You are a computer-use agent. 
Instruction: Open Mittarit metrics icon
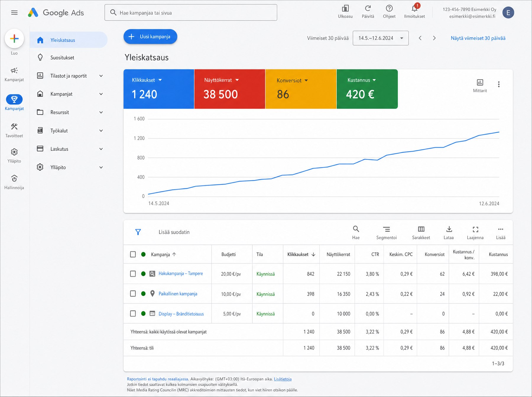tap(480, 82)
